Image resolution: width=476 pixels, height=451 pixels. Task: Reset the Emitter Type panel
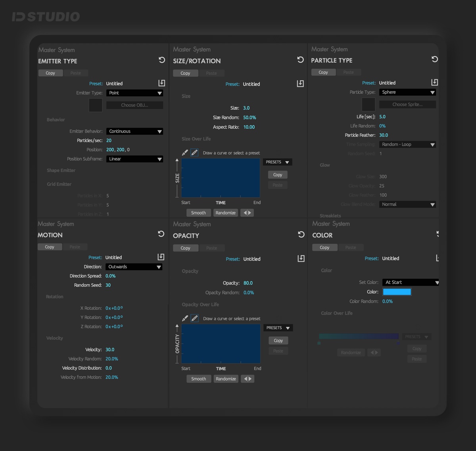[162, 60]
